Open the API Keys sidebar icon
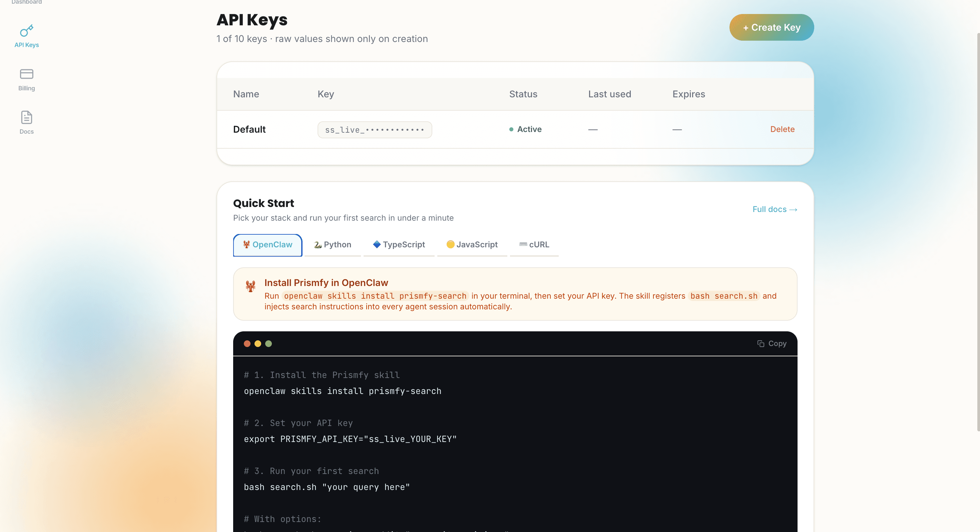Screen dimensions: 980x532 27,31
